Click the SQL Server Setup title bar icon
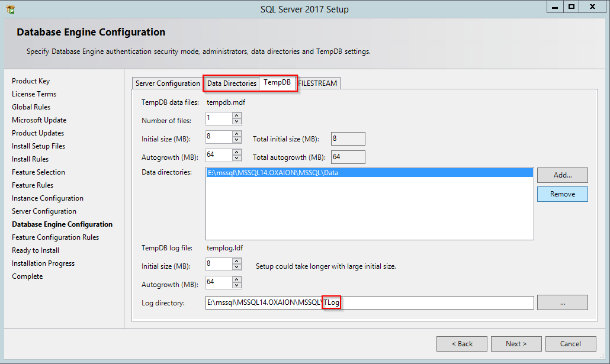Screen dimensions: 610x364 11,9
